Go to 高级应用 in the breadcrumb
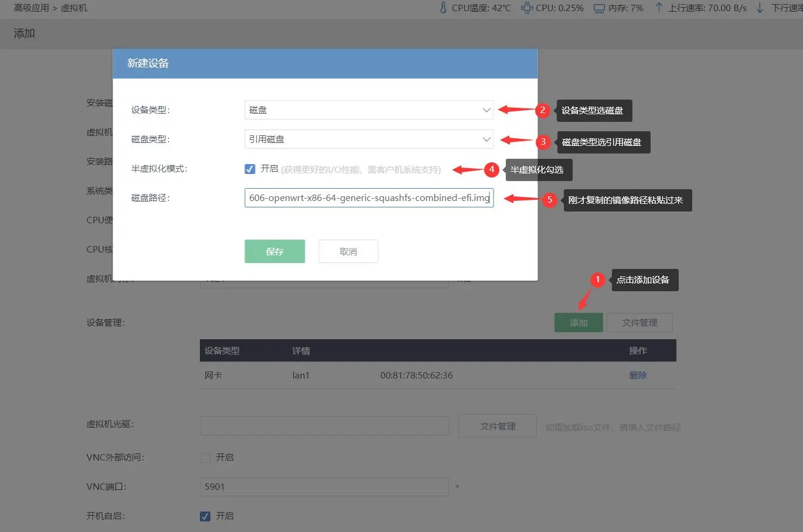Image resolution: width=803 pixels, height=532 pixels. point(32,8)
